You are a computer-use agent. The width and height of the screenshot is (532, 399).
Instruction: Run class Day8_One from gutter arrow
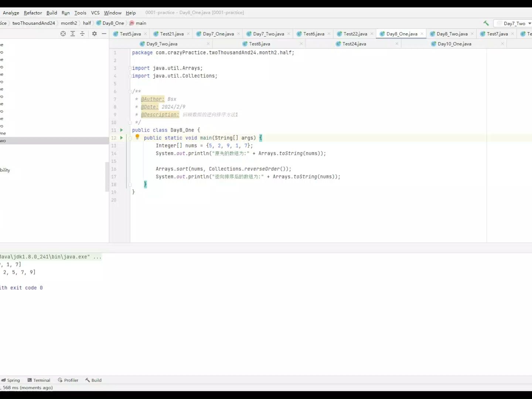point(122,130)
